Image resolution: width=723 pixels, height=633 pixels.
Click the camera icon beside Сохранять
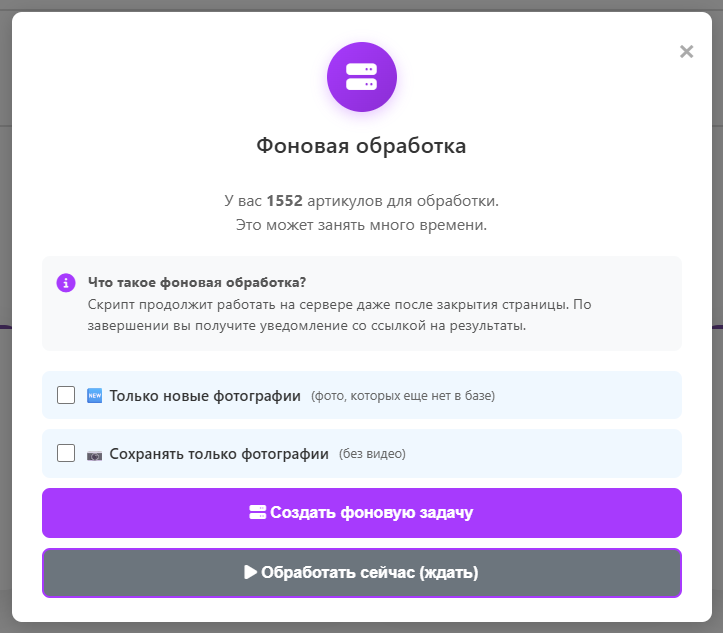[95, 454]
